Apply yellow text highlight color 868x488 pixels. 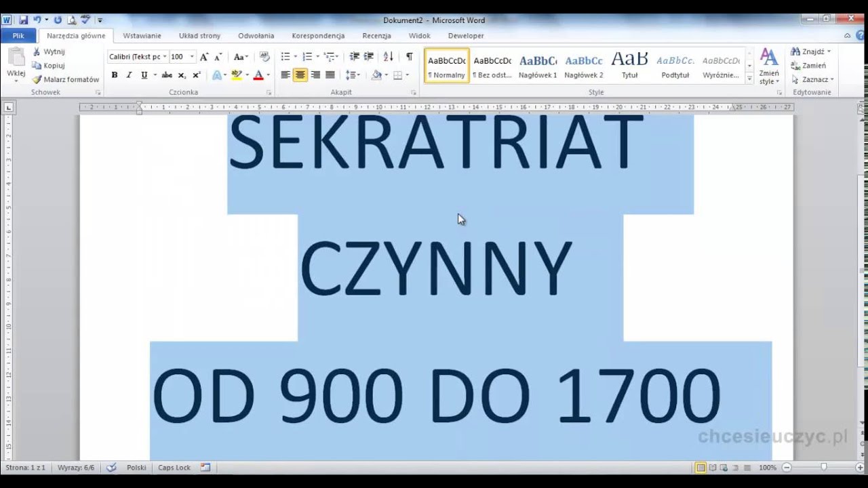coord(235,75)
